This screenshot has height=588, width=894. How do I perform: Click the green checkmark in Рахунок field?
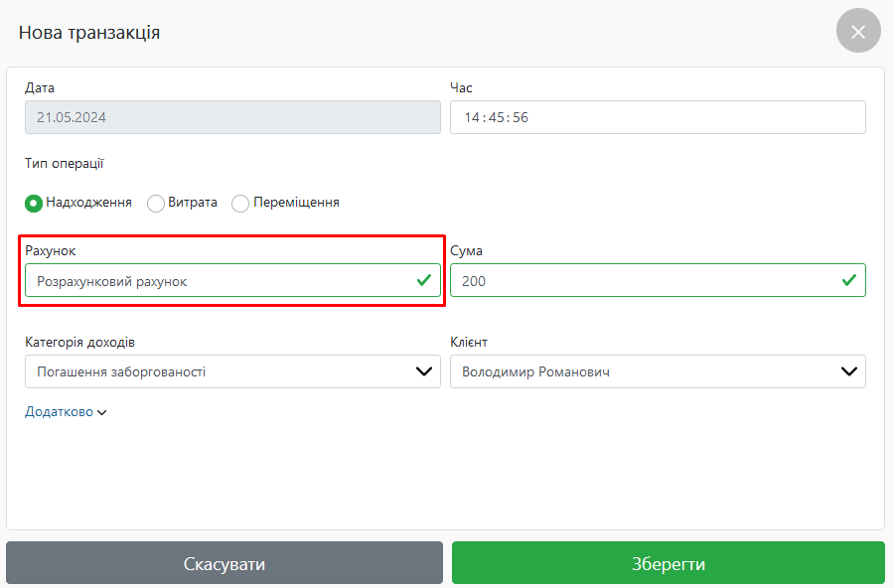(x=424, y=281)
